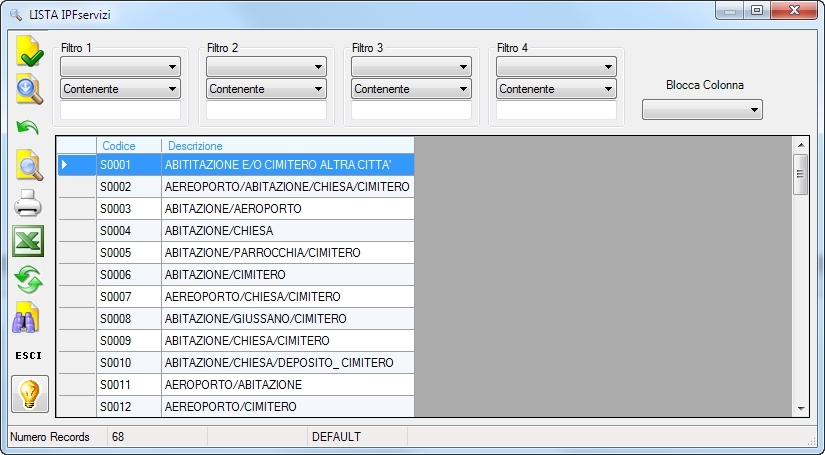Click the light bulb help button
The height and width of the screenshot is (455, 825).
[x=29, y=394]
